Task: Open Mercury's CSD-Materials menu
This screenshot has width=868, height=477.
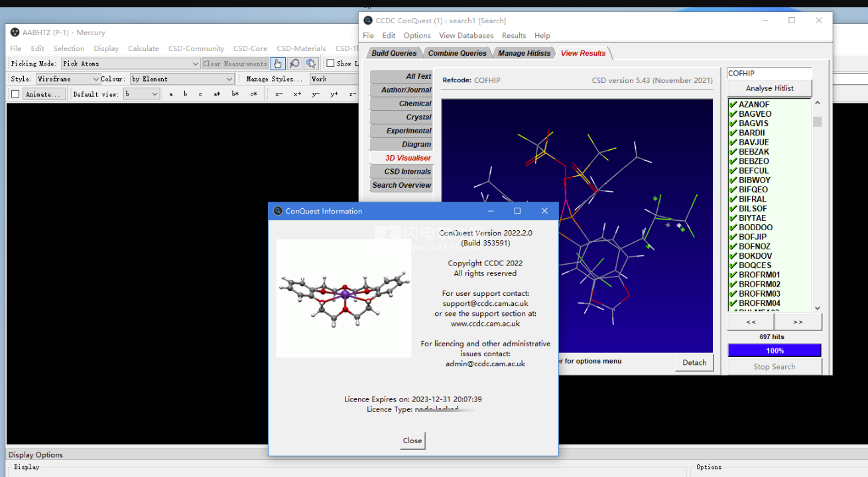Action: pyautogui.click(x=301, y=48)
